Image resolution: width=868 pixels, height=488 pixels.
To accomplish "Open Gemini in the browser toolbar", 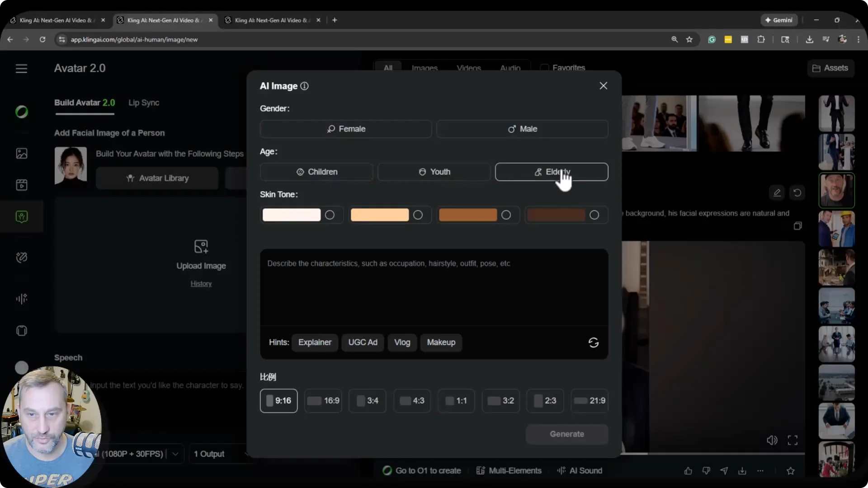I will point(778,20).
